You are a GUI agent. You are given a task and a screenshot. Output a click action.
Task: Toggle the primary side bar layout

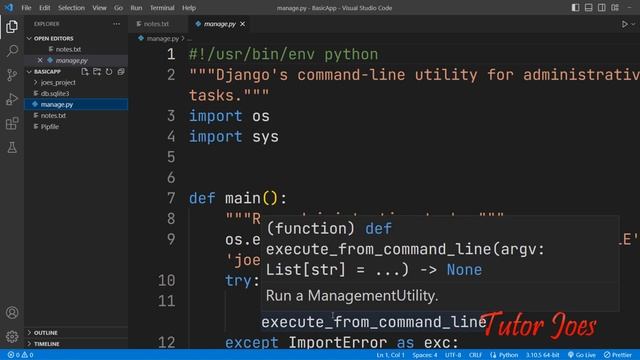[576, 8]
